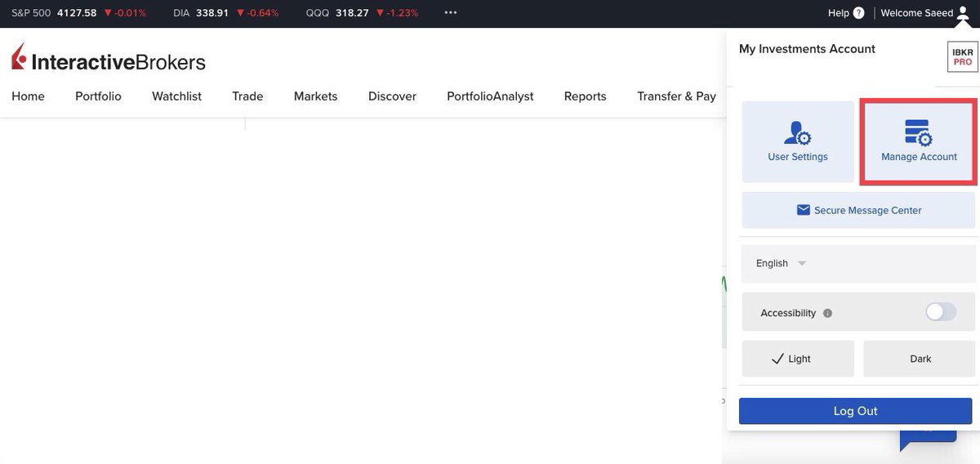Open the Markets menu
This screenshot has height=464, width=980.
[315, 96]
